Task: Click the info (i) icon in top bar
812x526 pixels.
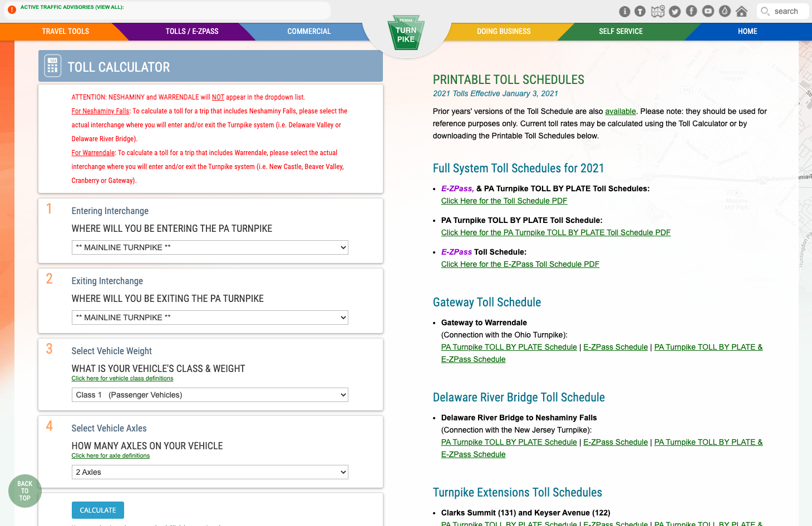Action: click(x=624, y=11)
